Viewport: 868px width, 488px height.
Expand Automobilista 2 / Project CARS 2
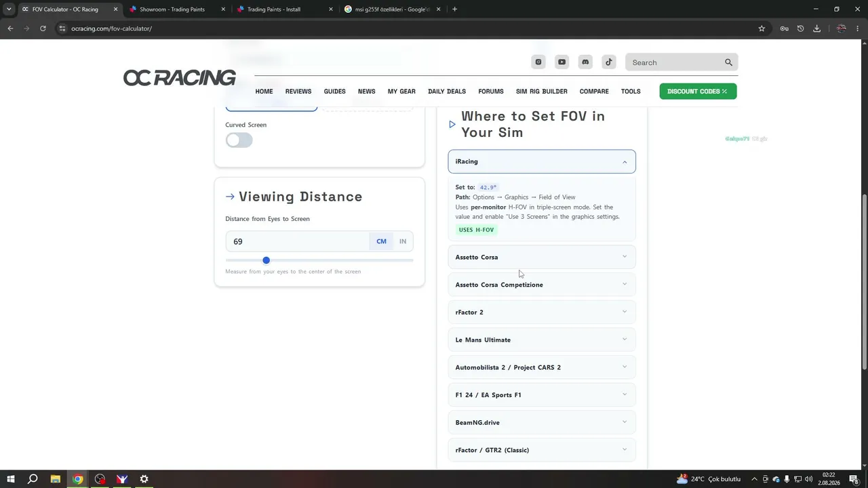tap(542, 367)
